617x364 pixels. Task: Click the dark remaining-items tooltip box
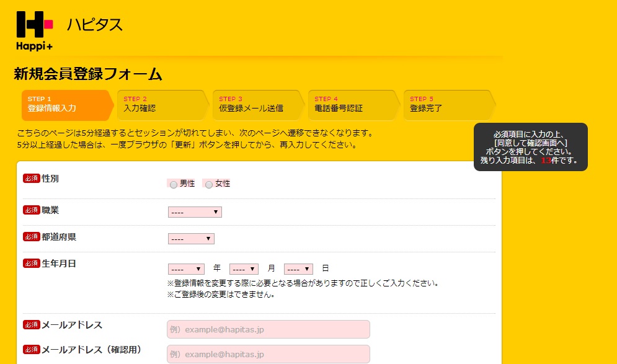pyautogui.click(x=530, y=147)
